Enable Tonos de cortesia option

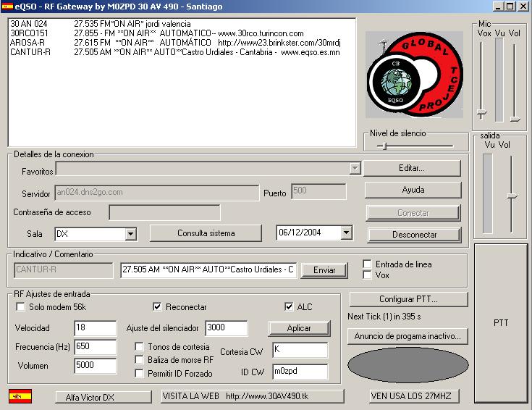[140, 348]
